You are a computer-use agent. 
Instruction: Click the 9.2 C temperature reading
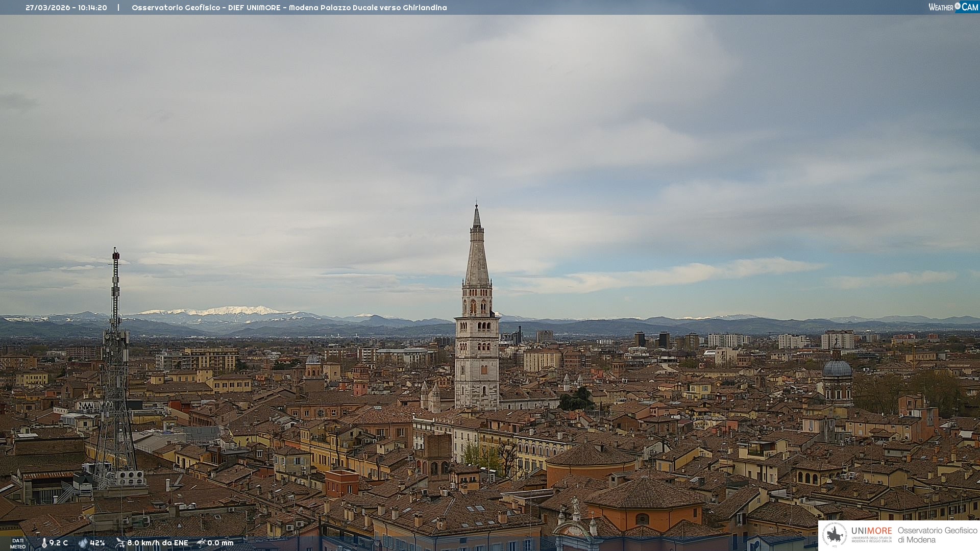pyautogui.click(x=59, y=543)
